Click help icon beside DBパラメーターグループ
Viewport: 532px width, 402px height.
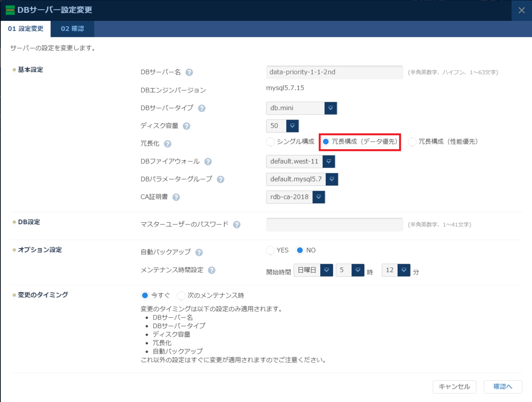pyautogui.click(x=220, y=180)
